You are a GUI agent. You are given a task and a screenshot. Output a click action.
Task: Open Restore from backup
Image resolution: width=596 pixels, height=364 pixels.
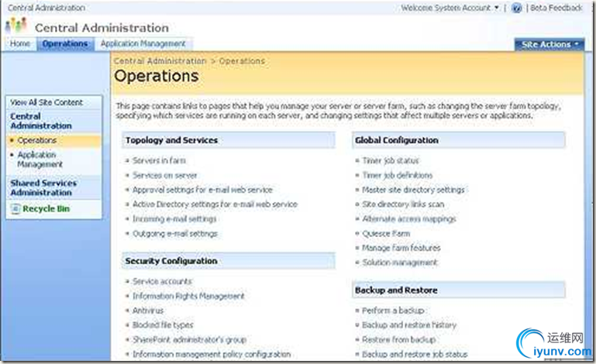398,340
